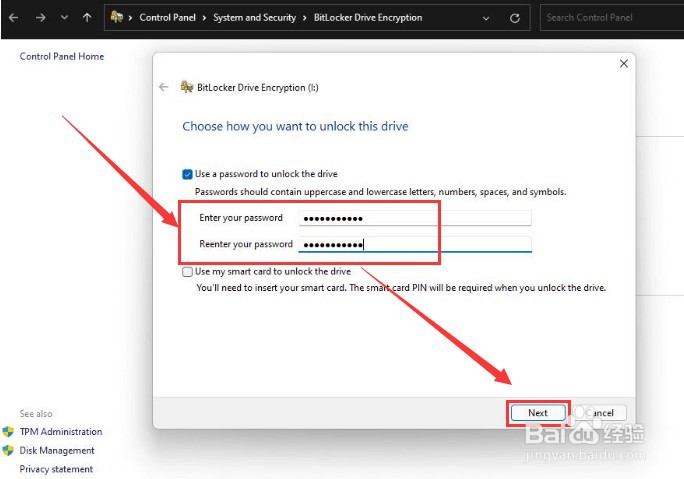
Task: Select BitLocker Drive Encryption breadcrumb
Action: (368, 18)
